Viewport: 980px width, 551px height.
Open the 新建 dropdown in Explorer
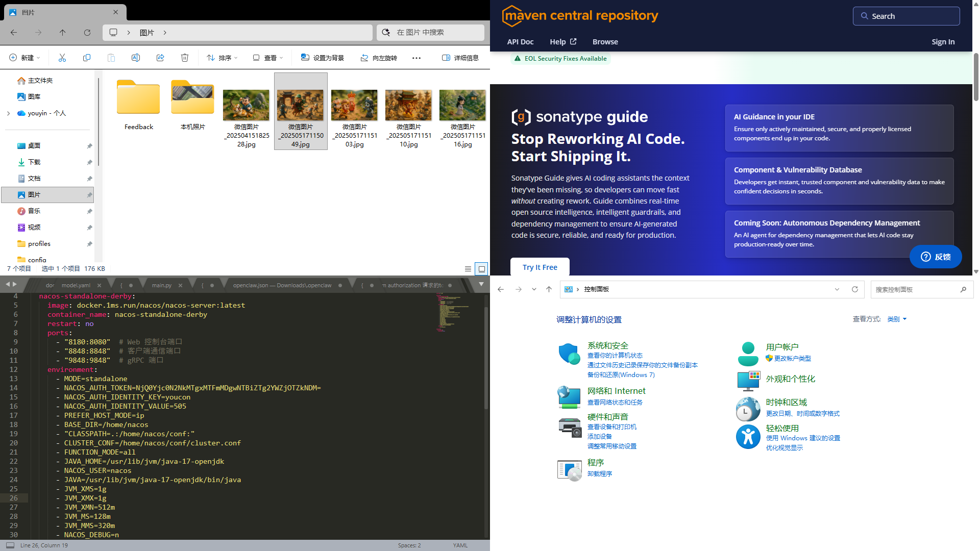(x=24, y=58)
